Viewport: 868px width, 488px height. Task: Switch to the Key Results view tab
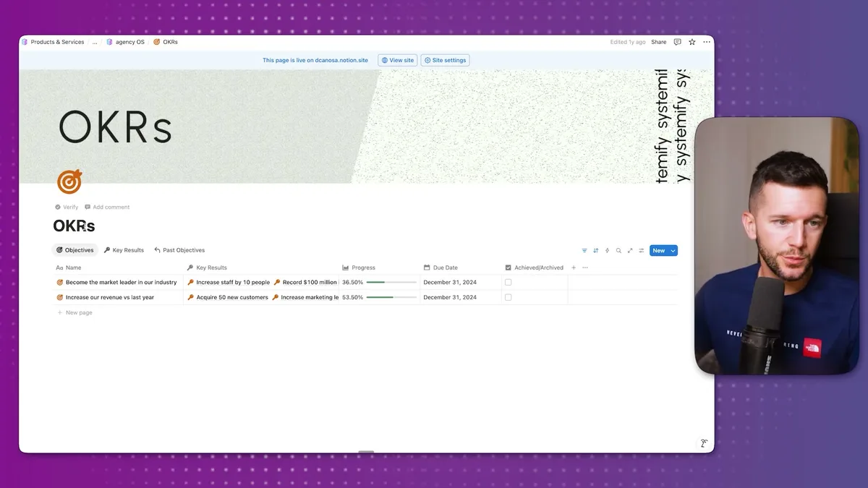click(x=124, y=249)
